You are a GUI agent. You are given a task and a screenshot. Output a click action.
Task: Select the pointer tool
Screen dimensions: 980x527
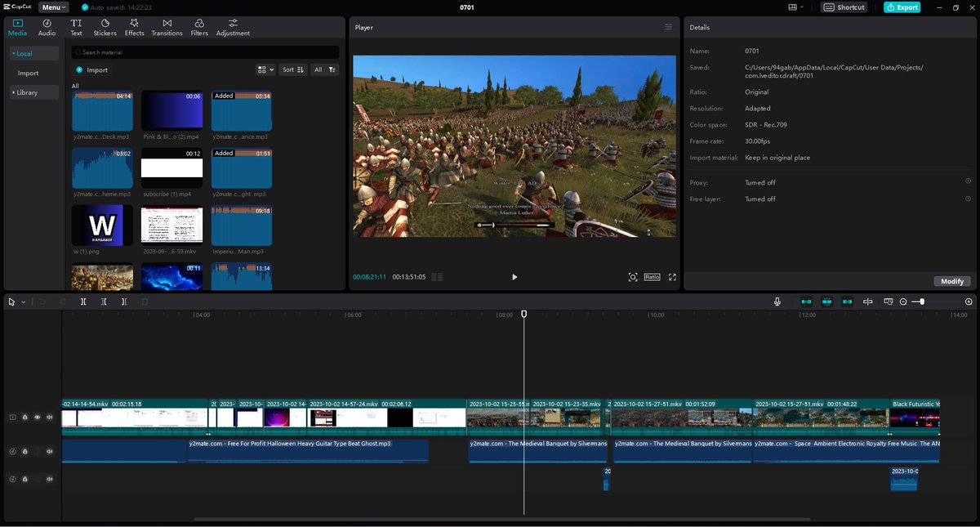[x=12, y=301]
